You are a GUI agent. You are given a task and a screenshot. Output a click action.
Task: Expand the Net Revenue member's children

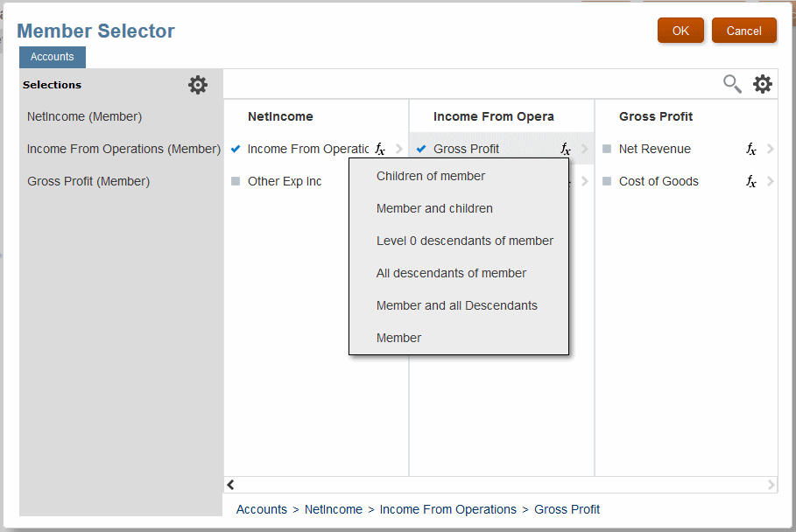(x=770, y=149)
